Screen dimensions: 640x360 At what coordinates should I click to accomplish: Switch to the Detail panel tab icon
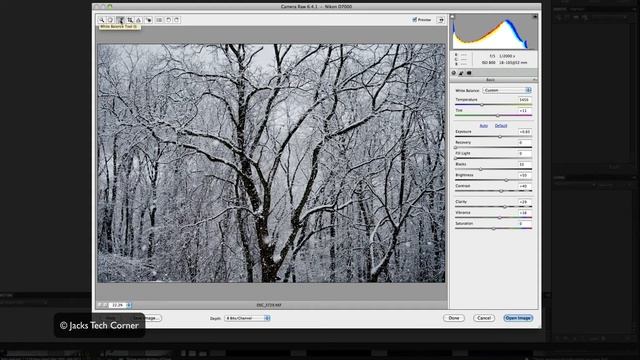pos(461,73)
